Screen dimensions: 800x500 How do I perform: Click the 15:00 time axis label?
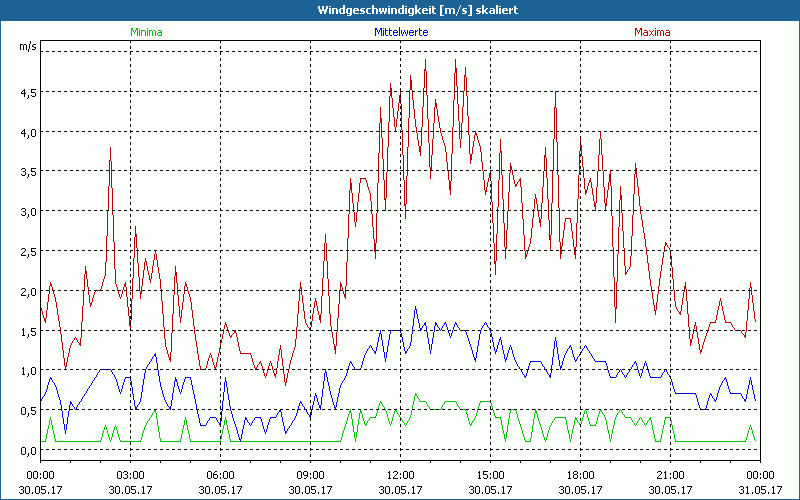pyautogui.click(x=490, y=475)
